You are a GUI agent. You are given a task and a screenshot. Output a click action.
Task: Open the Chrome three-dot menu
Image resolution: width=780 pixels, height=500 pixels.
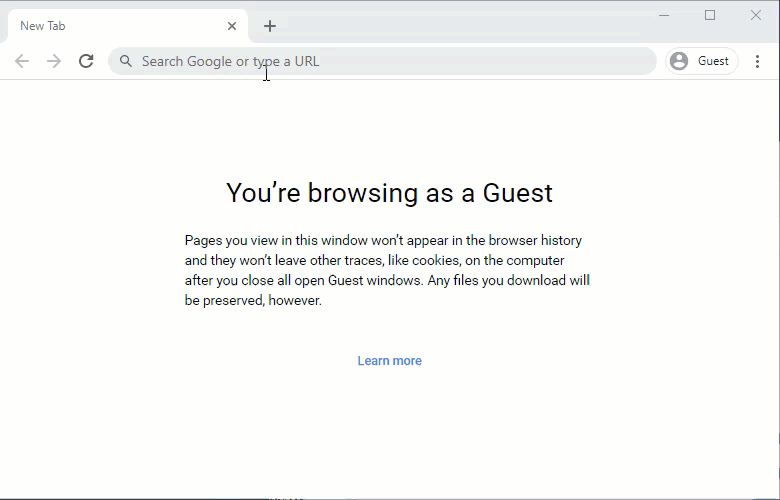757,61
